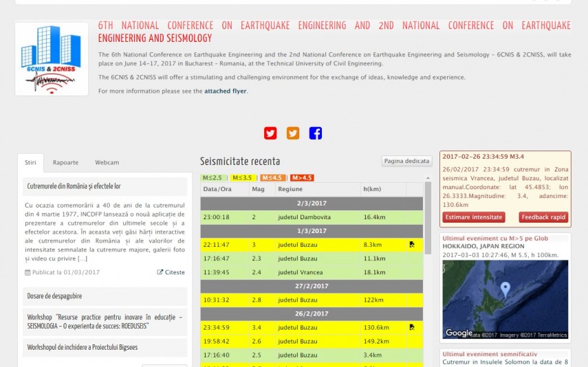
Task: Open report icon for 22:11:47 Buzau earthquake
Action: point(412,244)
